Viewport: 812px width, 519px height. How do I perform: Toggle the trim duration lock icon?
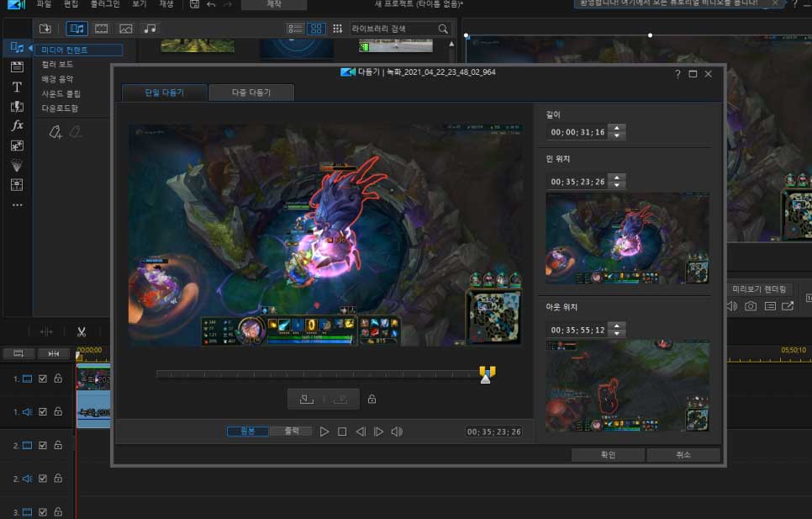click(x=372, y=399)
